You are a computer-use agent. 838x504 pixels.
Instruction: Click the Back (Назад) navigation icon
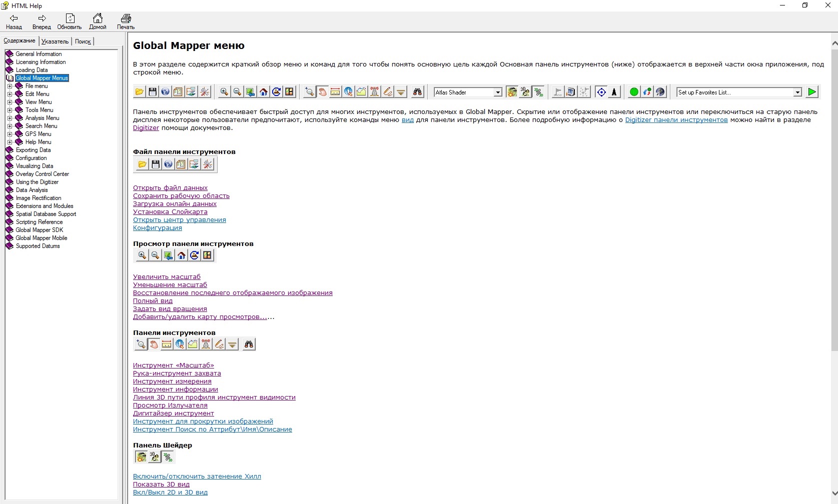[14, 18]
